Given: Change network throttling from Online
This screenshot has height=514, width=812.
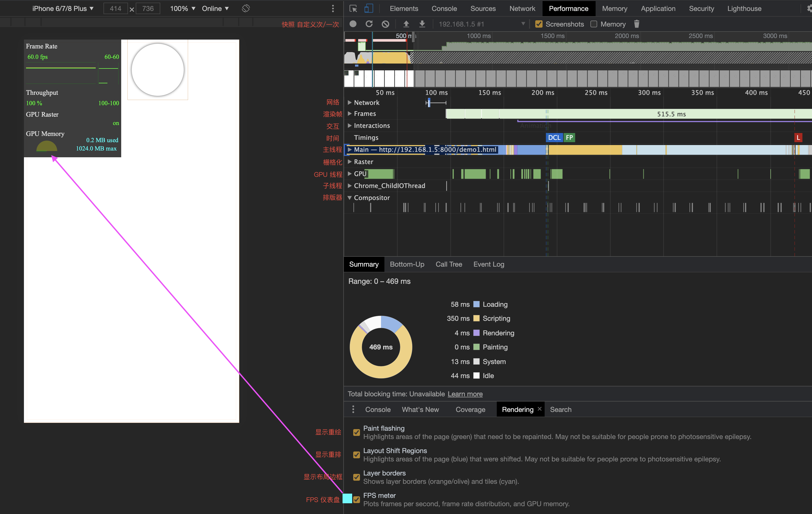Looking at the screenshot, I should (215, 8).
